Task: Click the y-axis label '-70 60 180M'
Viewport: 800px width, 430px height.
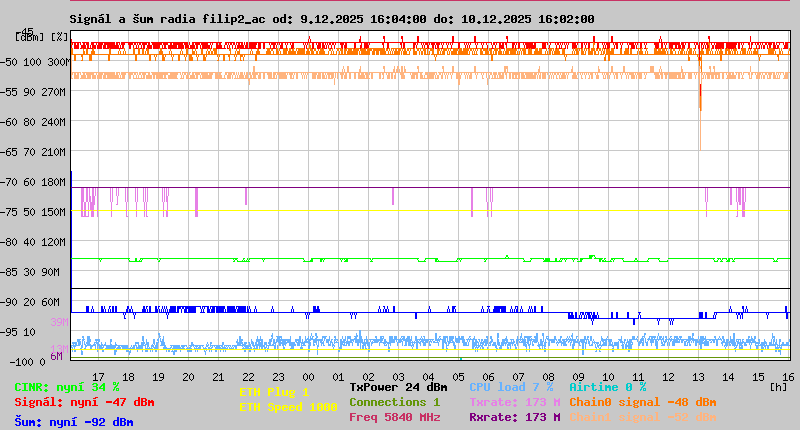Action: (x=33, y=182)
